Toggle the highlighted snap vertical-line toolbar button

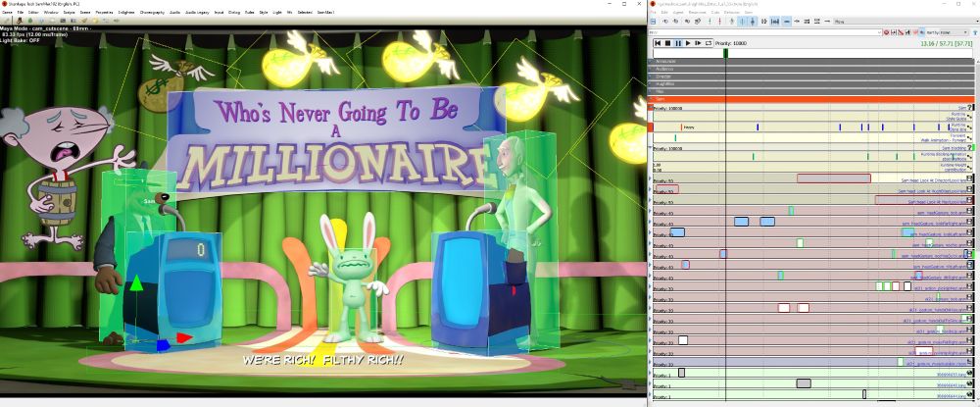click(x=742, y=22)
